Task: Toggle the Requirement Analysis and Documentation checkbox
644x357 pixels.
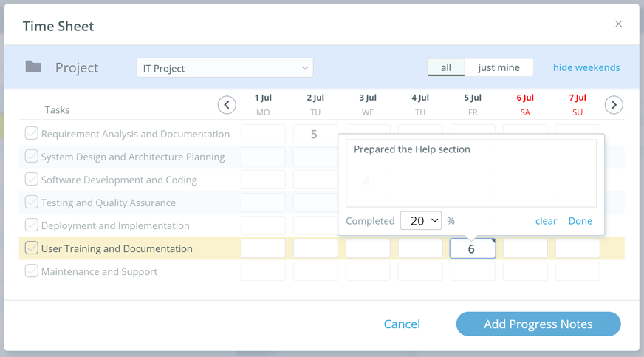Action: point(32,134)
